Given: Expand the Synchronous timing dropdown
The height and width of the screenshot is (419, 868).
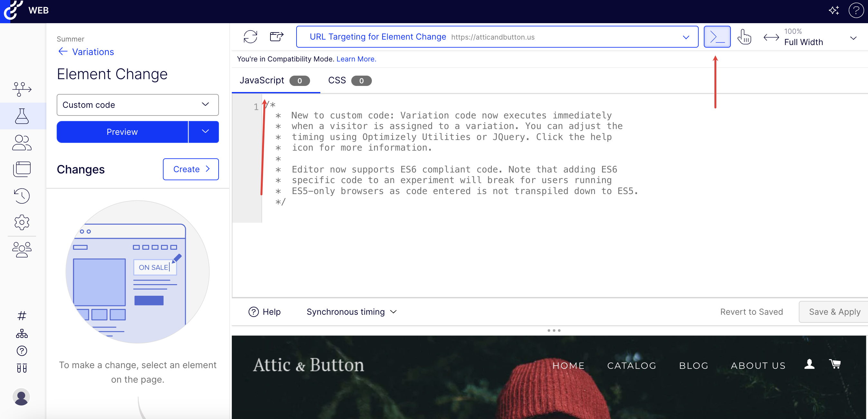Looking at the screenshot, I should (x=351, y=312).
